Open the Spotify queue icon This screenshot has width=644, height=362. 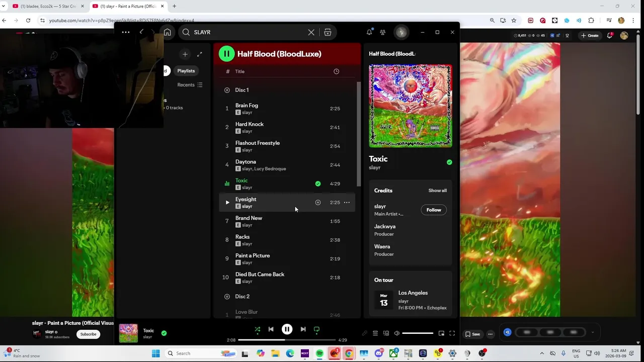[375, 333]
